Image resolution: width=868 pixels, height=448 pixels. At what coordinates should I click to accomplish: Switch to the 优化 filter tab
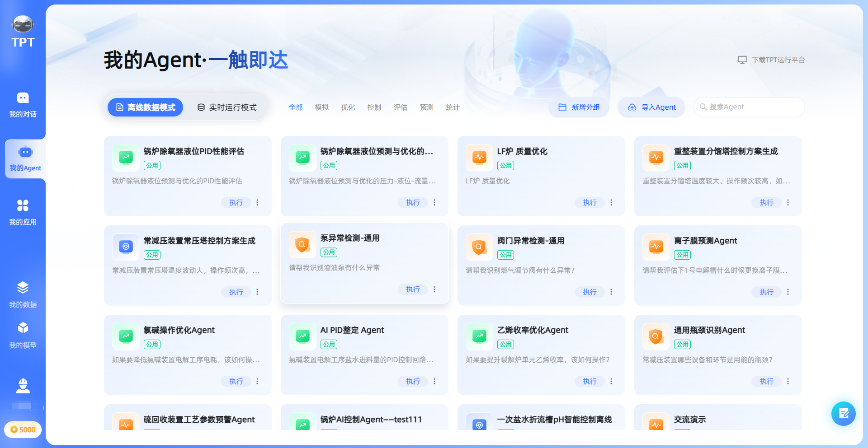pos(348,107)
